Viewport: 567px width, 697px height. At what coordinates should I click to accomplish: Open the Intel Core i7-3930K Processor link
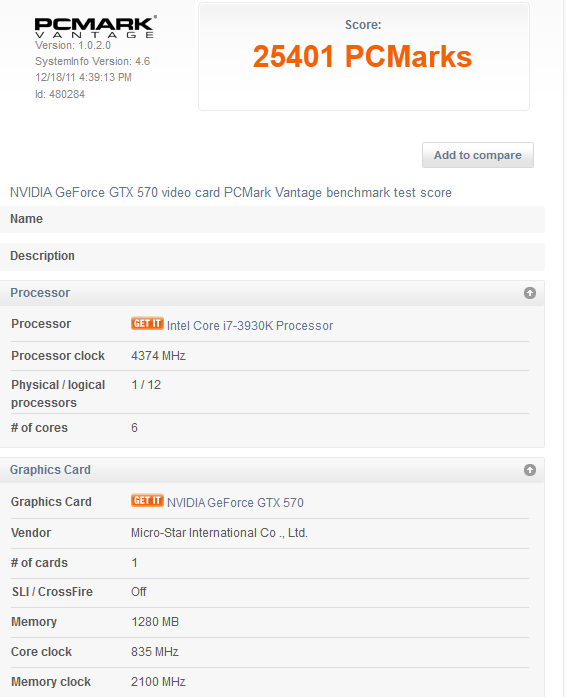(250, 326)
